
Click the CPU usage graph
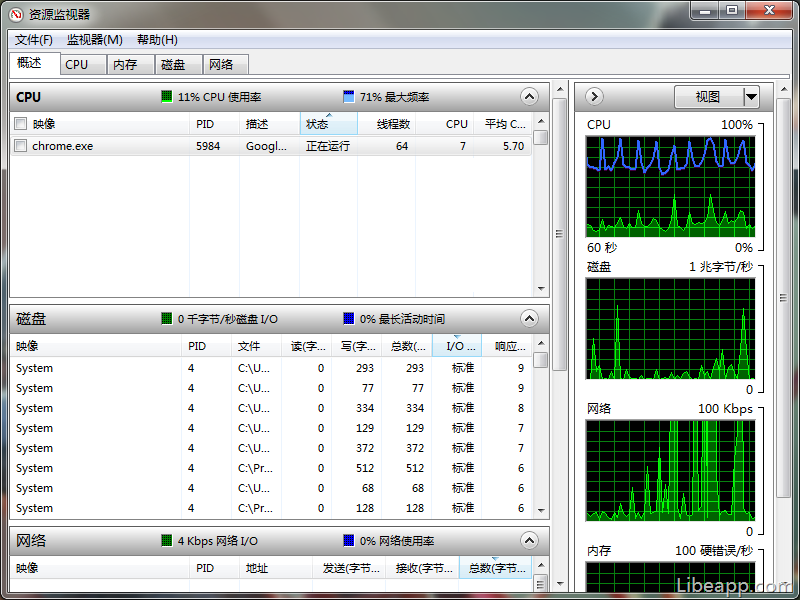click(x=670, y=187)
